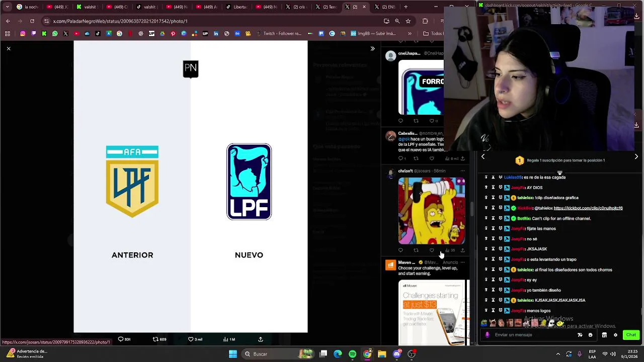Click the Lukiss05 username in chat
This screenshot has width=644, height=362.
click(x=513, y=177)
